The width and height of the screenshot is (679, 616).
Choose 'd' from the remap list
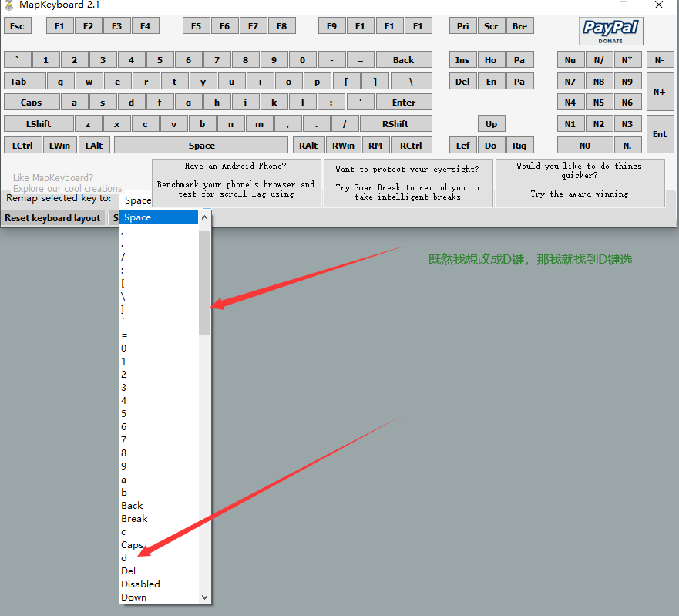[x=125, y=557]
